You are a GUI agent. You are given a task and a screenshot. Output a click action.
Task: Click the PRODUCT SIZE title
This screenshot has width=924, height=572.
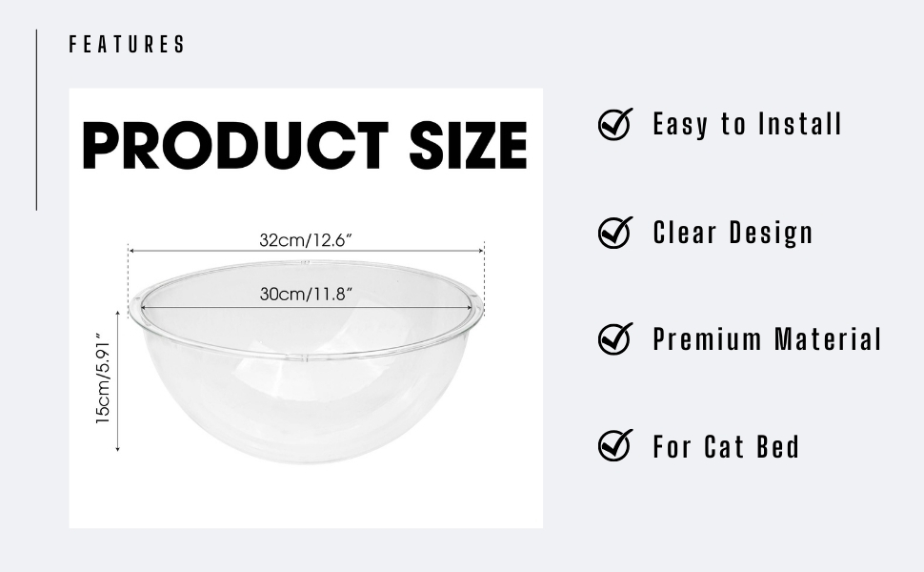[305, 145]
